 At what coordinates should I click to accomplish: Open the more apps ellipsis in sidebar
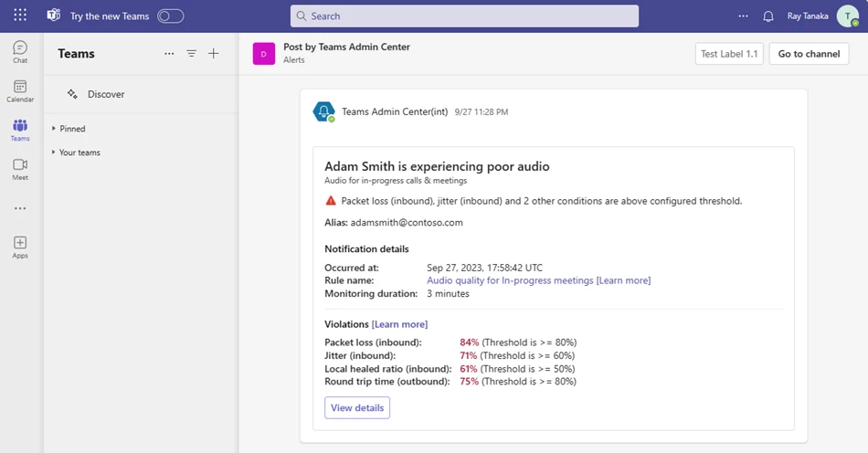20,208
